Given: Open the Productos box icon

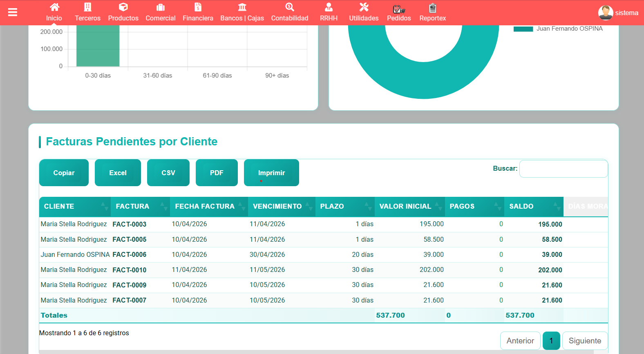Looking at the screenshot, I should point(123,7).
